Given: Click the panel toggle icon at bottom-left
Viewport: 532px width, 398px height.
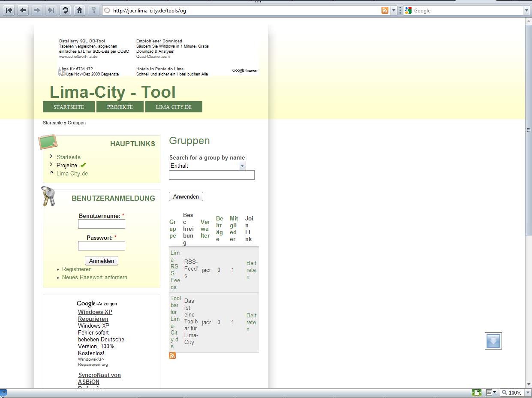Looking at the screenshot, I should (x=3, y=392).
